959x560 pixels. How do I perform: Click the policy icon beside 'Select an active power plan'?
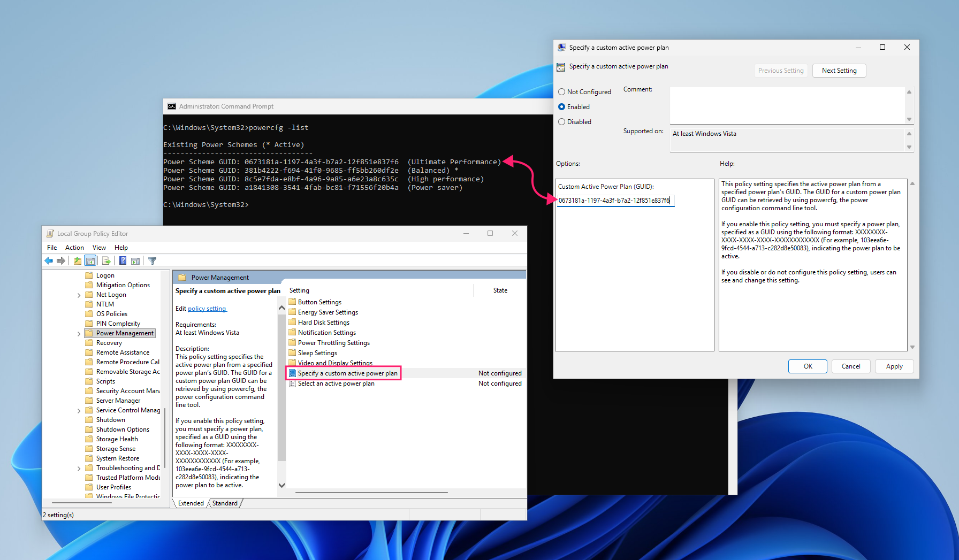(x=293, y=383)
